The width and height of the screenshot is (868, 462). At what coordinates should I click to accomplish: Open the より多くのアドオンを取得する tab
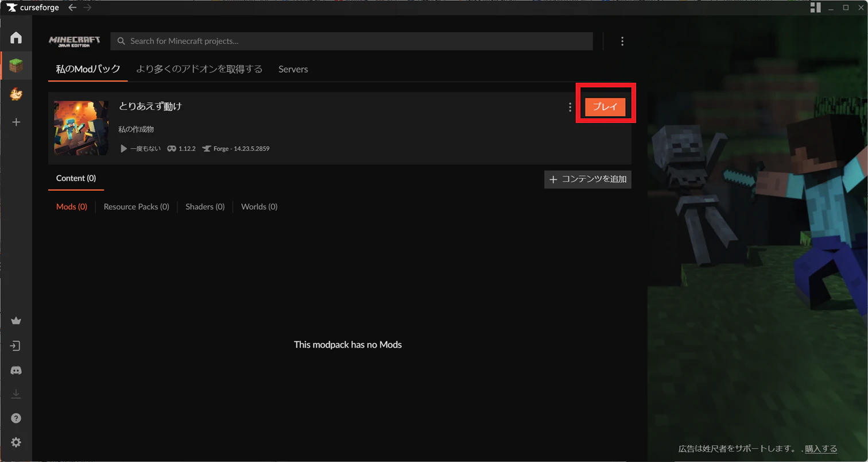point(199,69)
